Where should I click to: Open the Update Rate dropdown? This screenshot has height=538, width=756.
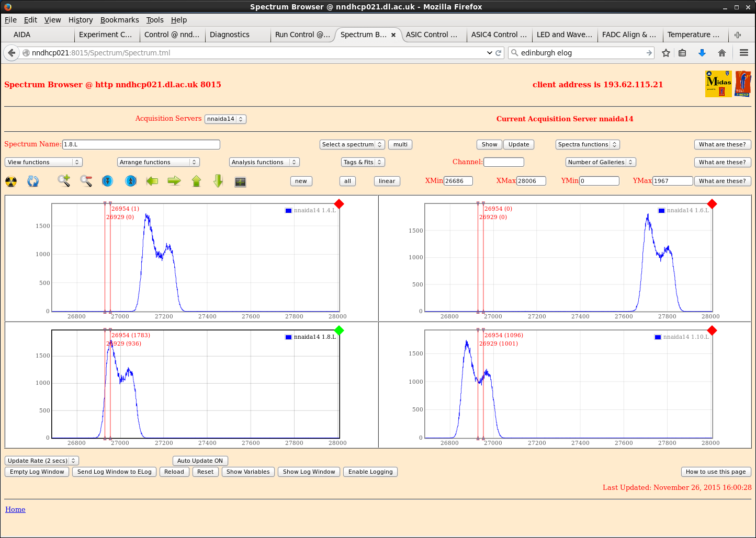click(42, 461)
